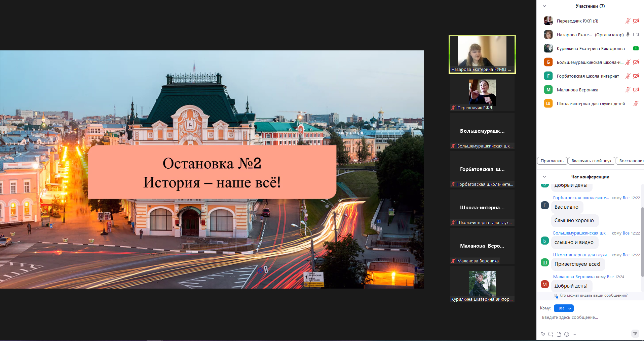644x341 pixels.
Task: Click the Назарова organizer camera icon
Action: tap(636, 35)
